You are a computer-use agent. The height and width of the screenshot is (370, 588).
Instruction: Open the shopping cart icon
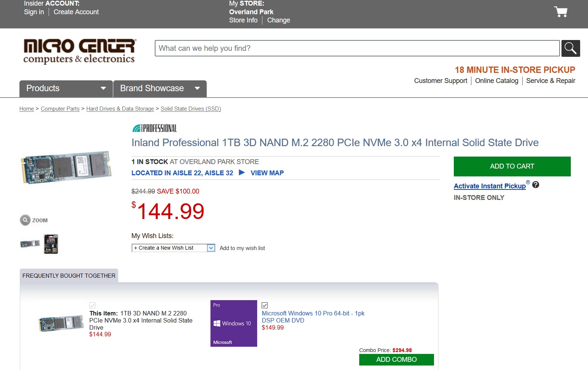[x=561, y=12]
